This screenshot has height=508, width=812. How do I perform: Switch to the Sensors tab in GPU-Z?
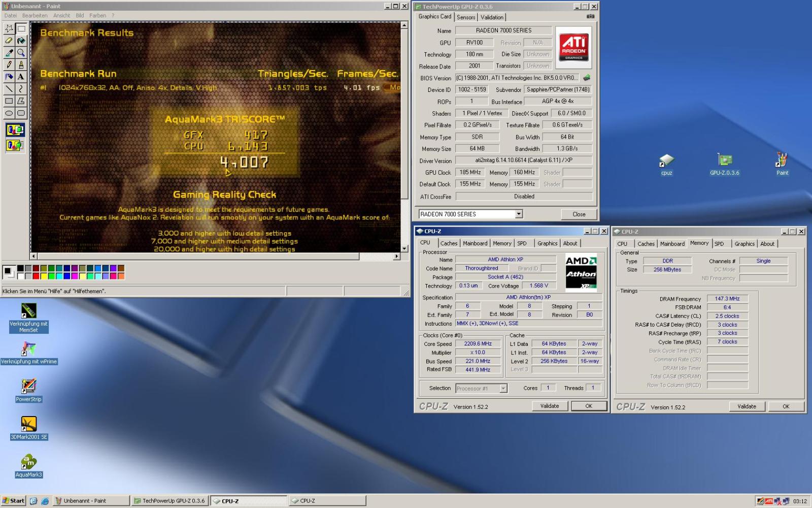tap(466, 17)
